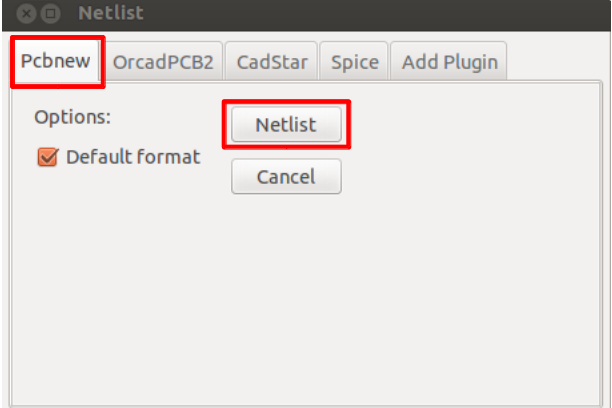
Task: Click the 'Default format' label text
Action: tap(133, 157)
